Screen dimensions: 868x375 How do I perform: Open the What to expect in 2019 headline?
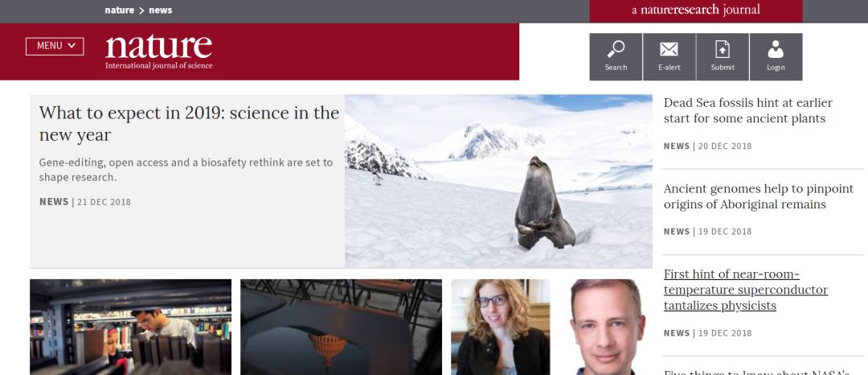[189, 123]
